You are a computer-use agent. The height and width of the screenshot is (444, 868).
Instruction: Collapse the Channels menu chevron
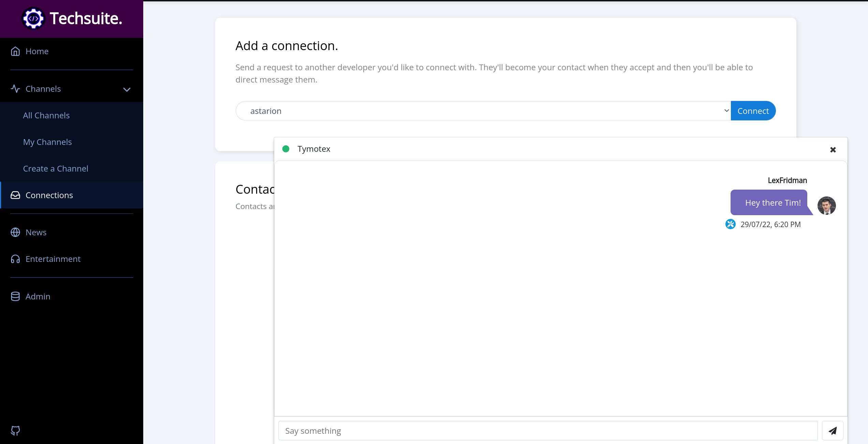tap(127, 89)
